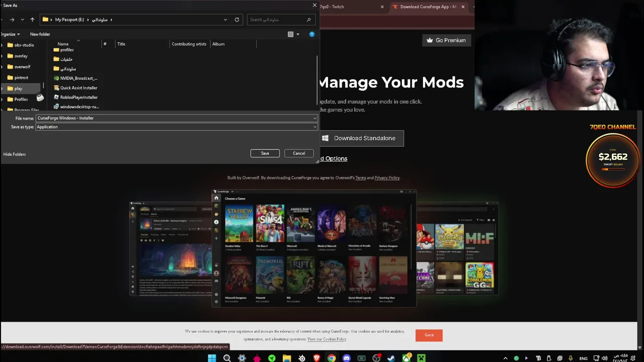Open File Explorer from the taskbar
Screen dimensions: 644x362
287,358
